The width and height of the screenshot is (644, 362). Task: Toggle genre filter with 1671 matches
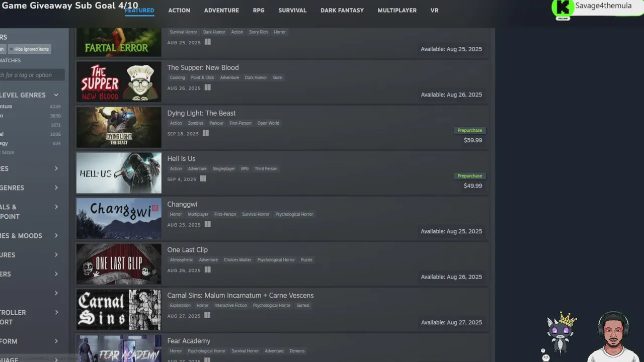click(30, 125)
